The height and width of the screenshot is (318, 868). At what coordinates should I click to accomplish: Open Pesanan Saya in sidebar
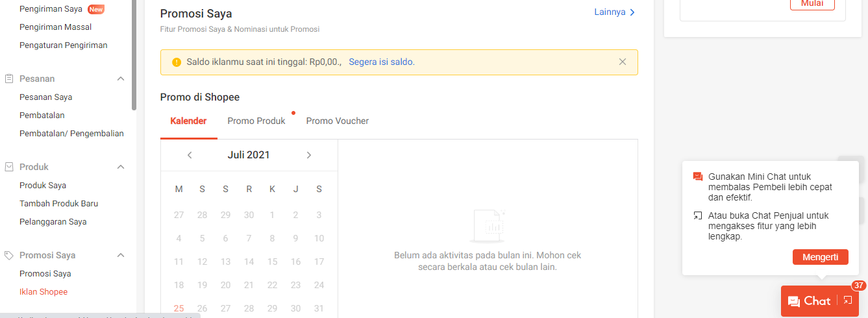45,97
